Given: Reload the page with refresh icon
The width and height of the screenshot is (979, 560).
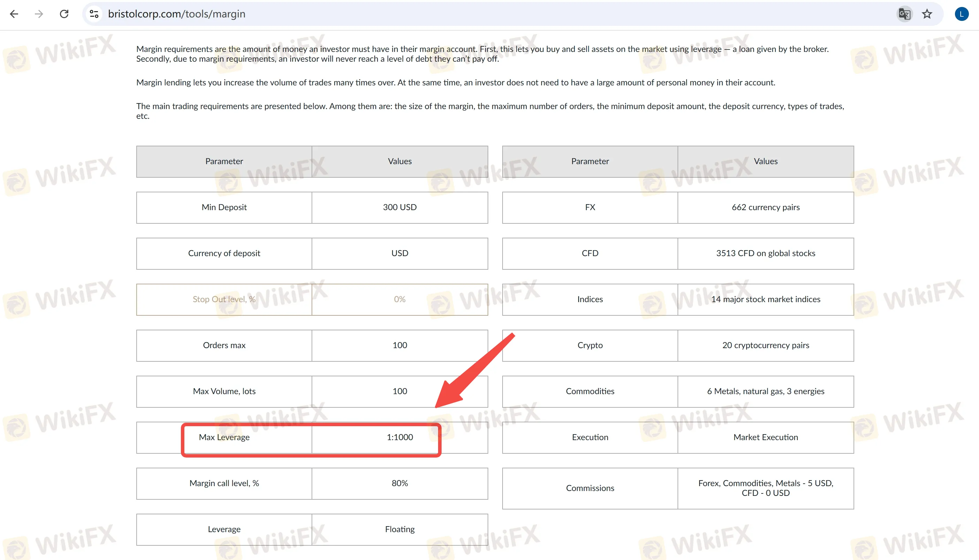Looking at the screenshot, I should coord(64,14).
